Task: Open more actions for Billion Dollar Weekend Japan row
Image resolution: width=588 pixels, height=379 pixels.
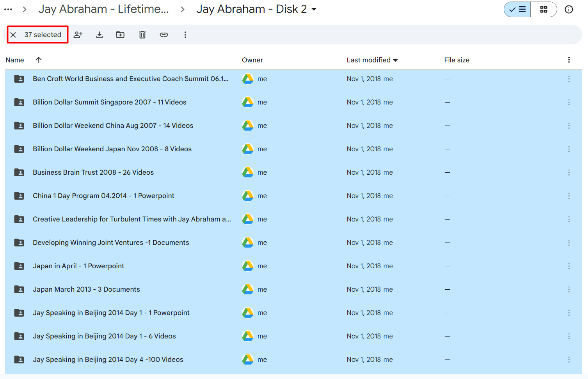Action: point(569,149)
